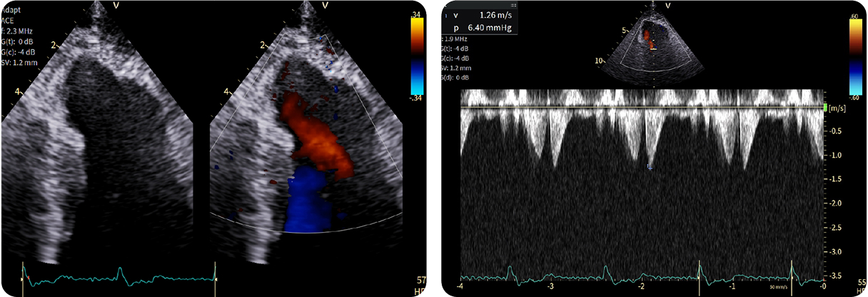Viewport: 868px width, 297px height.
Task: Click the measurement panel grip icon
Action: 514,5
